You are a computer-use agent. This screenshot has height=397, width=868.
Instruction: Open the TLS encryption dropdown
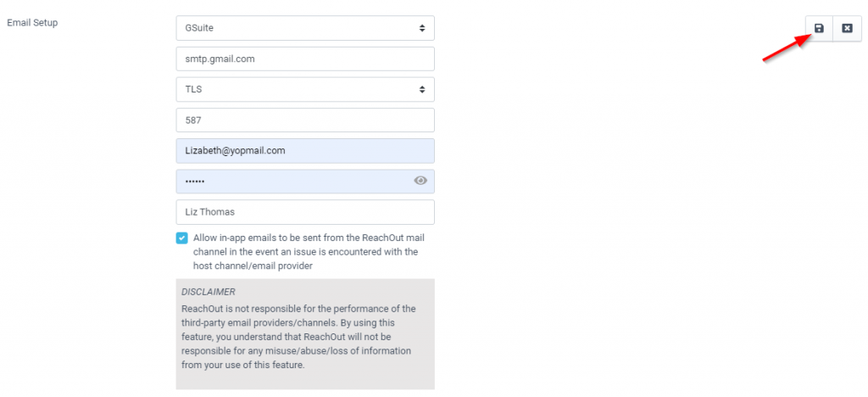(305, 89)
